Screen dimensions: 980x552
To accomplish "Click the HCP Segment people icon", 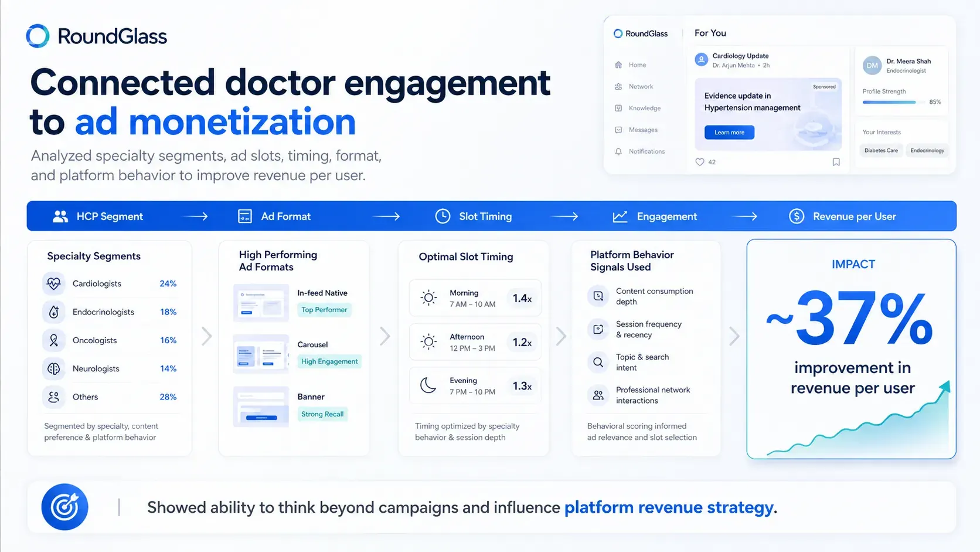I will tap(60, 216).
